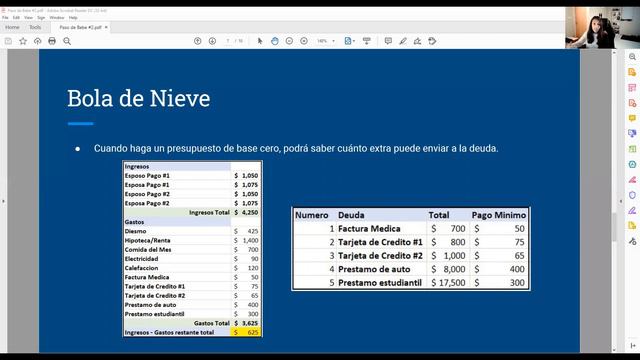Screen dimensions: 640x360
Task: Click the yellow 625 remaining total cell
Action: (x=246, y=332)
